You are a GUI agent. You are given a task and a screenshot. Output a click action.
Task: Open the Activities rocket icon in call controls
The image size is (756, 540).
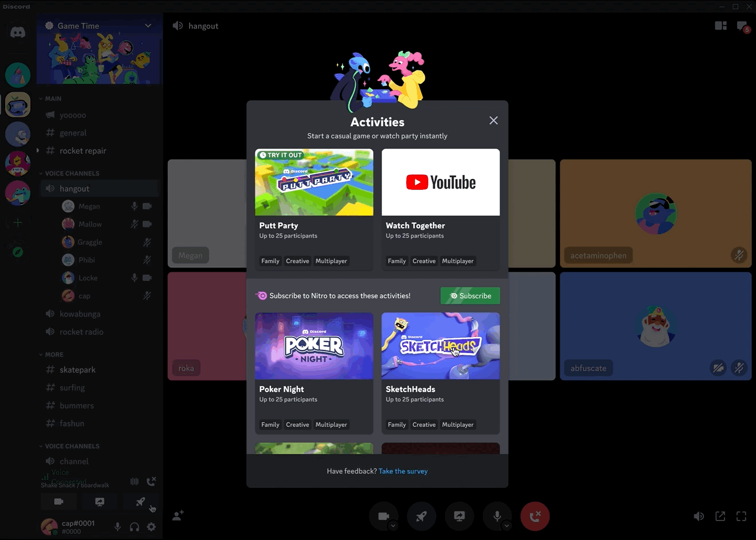pos(422,516)
